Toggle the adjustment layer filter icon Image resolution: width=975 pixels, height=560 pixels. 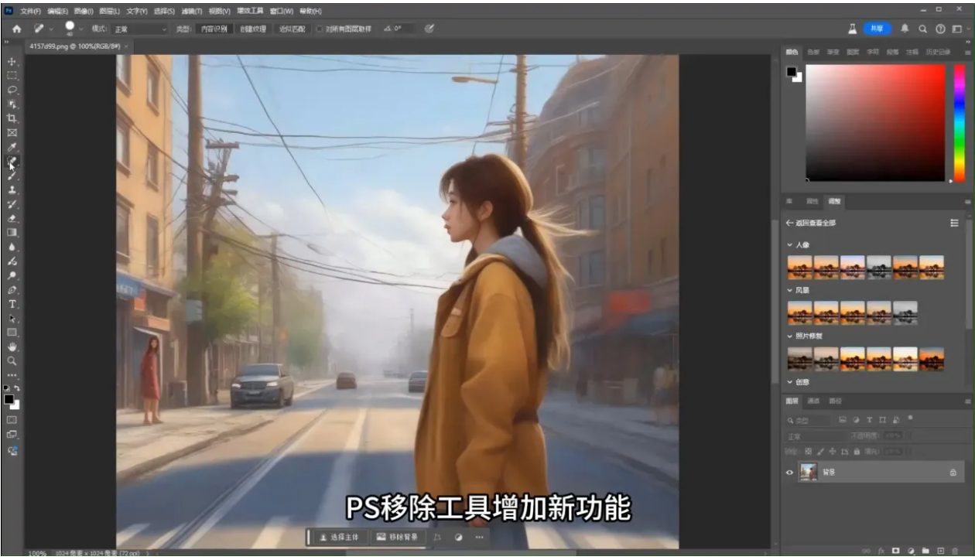pos(856,420)
